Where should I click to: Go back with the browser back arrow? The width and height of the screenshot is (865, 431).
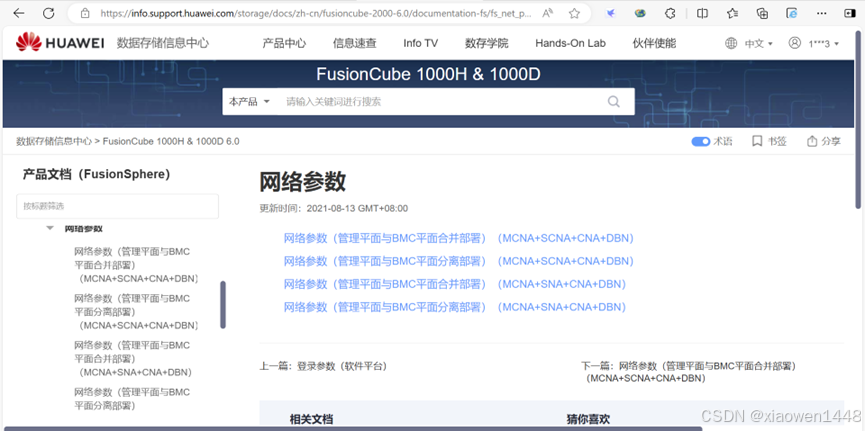18,13
